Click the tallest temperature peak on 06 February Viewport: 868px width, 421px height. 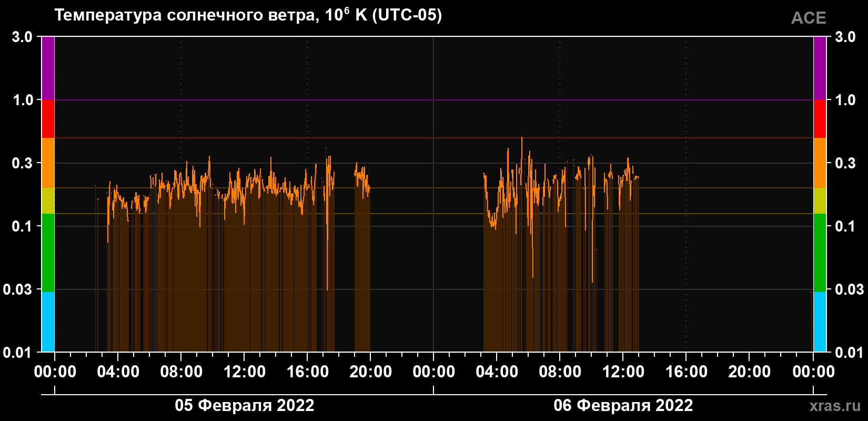[x=522, y=138]
